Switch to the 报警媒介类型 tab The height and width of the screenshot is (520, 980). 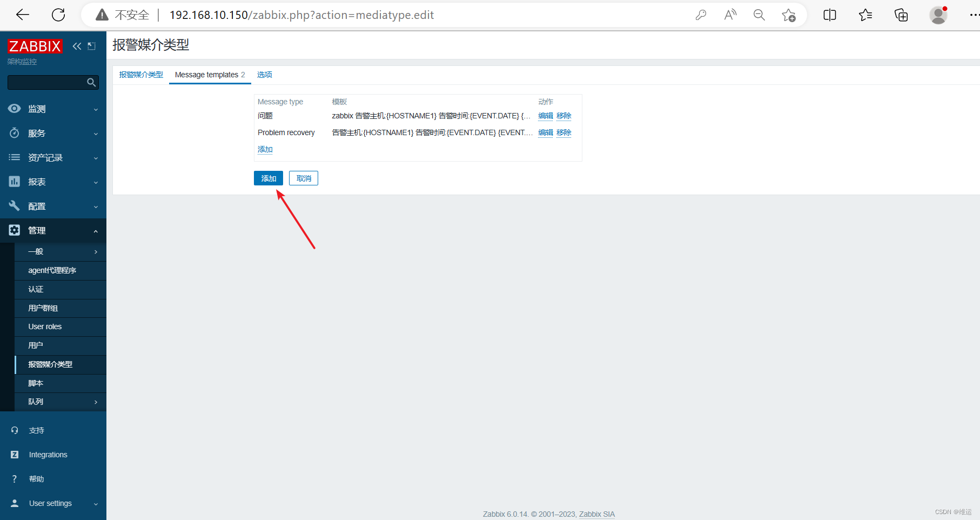pos(141,75)
